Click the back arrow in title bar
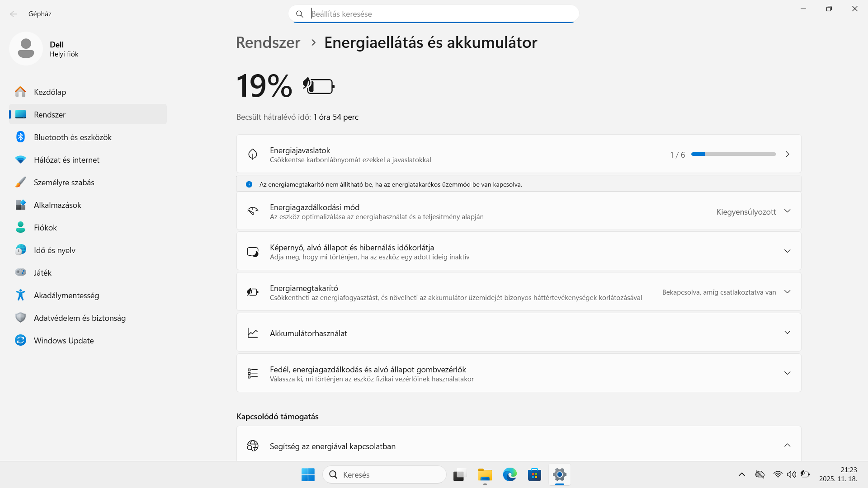868x488 pixels. [x=14, y=14]
